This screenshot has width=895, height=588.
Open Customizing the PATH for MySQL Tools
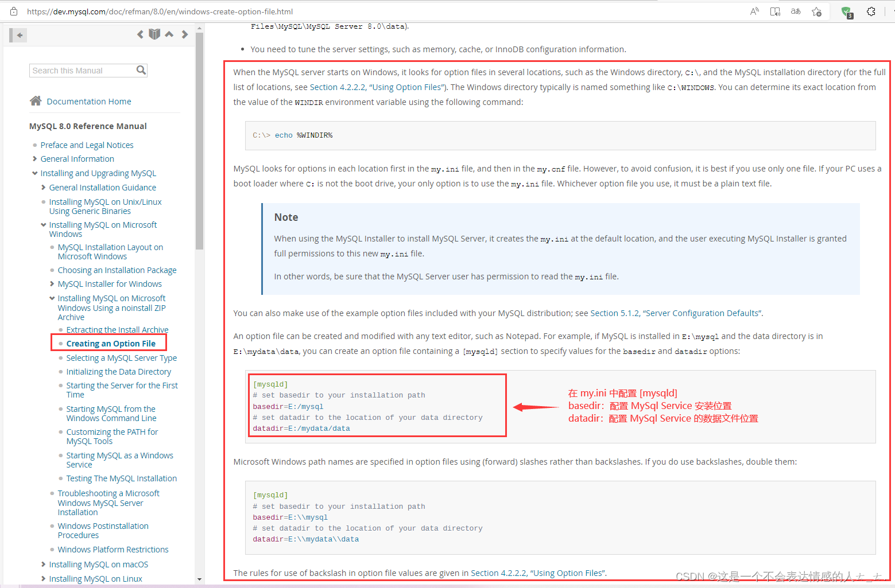(112, 437)
